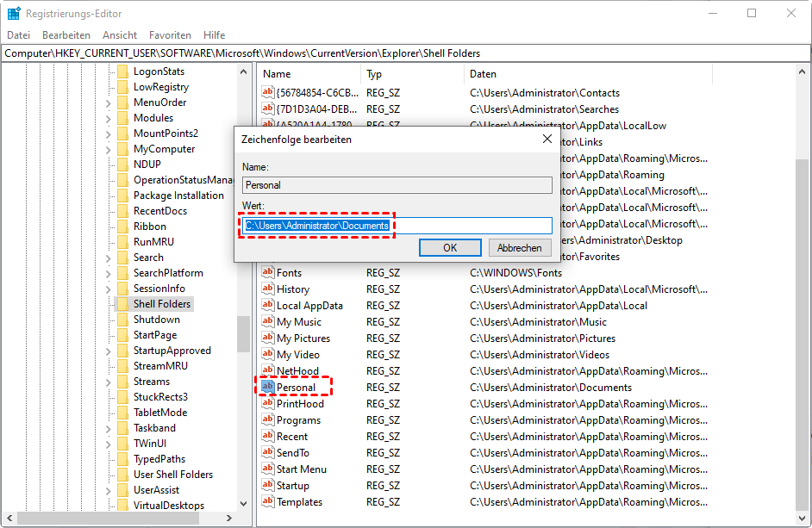
Task: Close the Zeichenfolge bearbeiten dialog
Action: click(x=547, y=139)
